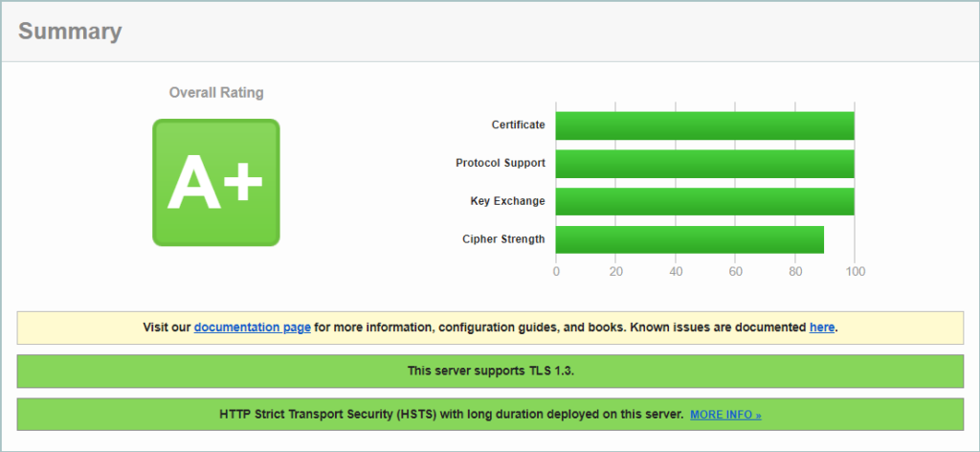Click the HSTS deployment banner text

[x=451, y=415]
